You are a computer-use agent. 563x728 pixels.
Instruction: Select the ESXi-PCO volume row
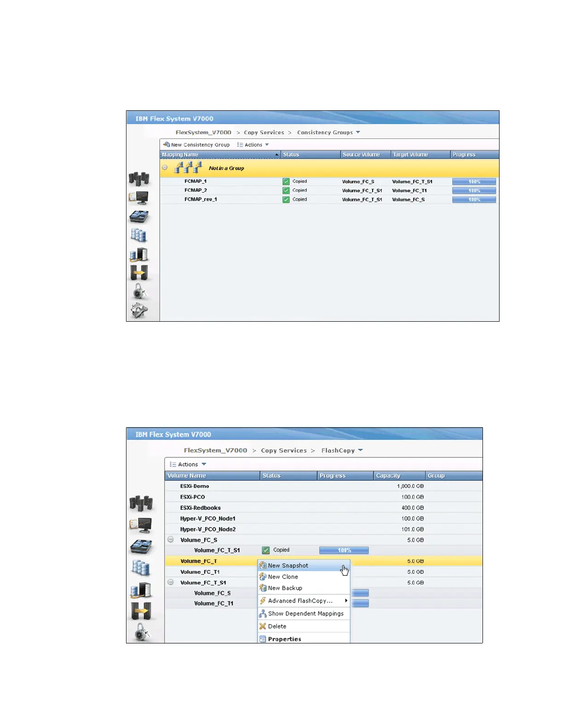tap(324, 497)
